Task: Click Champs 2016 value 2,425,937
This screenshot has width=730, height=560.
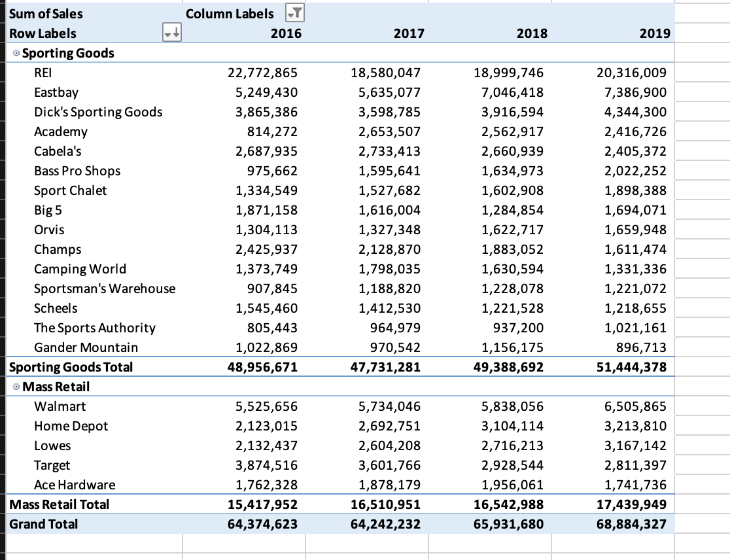Action: point(266,249)
